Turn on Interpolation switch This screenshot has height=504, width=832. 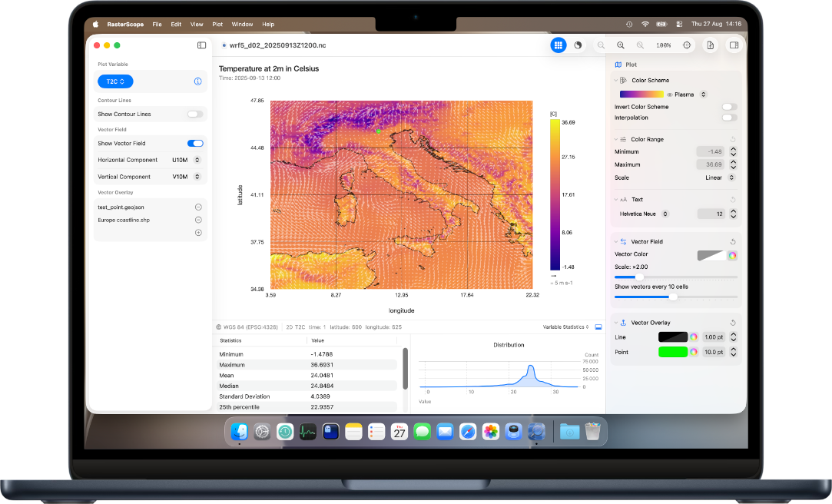click(730, 118)
